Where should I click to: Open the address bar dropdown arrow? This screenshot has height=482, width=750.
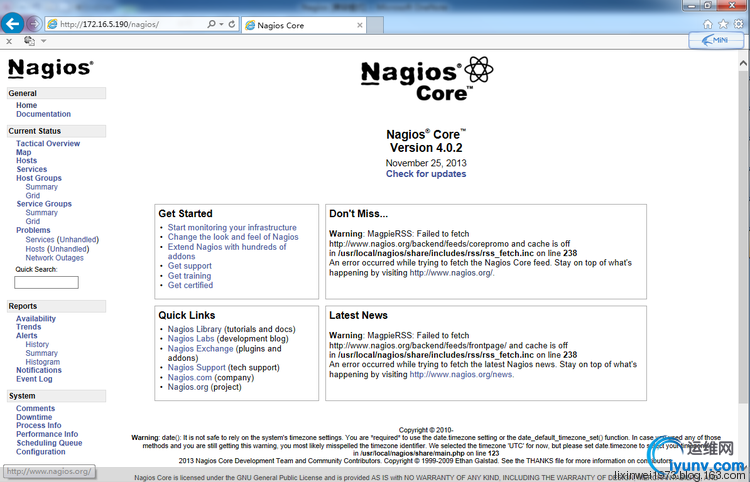(x=221, y=24)
